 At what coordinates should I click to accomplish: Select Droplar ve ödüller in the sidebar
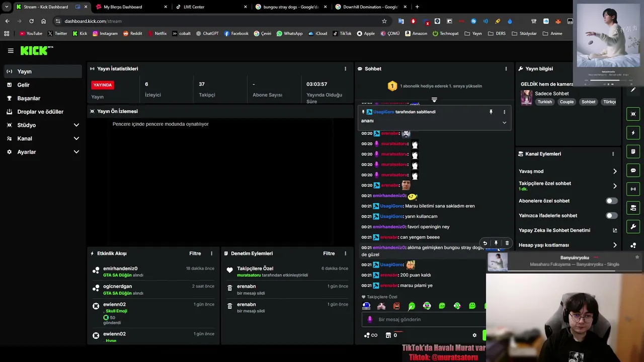point(42,112)
